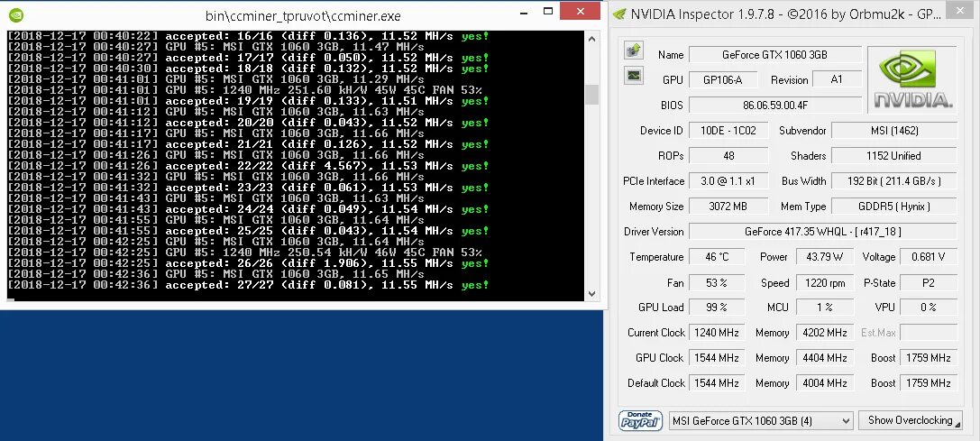Click the PCIe Interface field 3.0 @ 1.1 x1
This screenshot has width=980, height=441.
point(728,180)
